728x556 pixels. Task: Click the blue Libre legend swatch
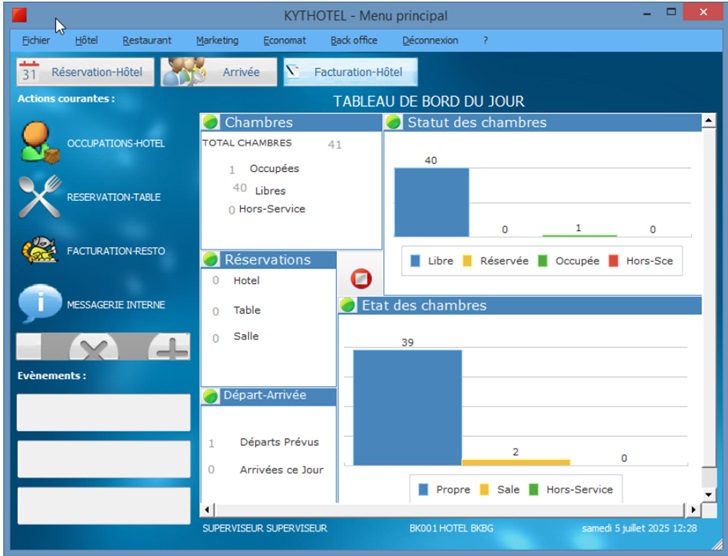coord(415,261)
